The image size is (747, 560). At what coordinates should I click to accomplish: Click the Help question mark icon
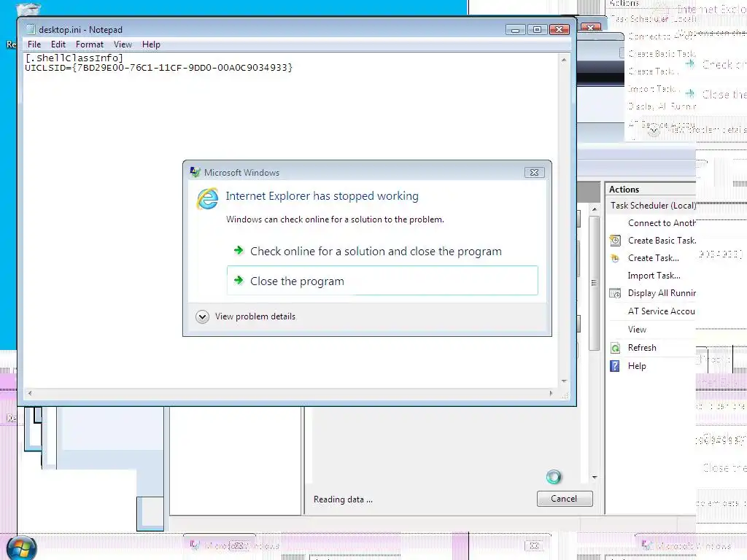click(615, 366)
